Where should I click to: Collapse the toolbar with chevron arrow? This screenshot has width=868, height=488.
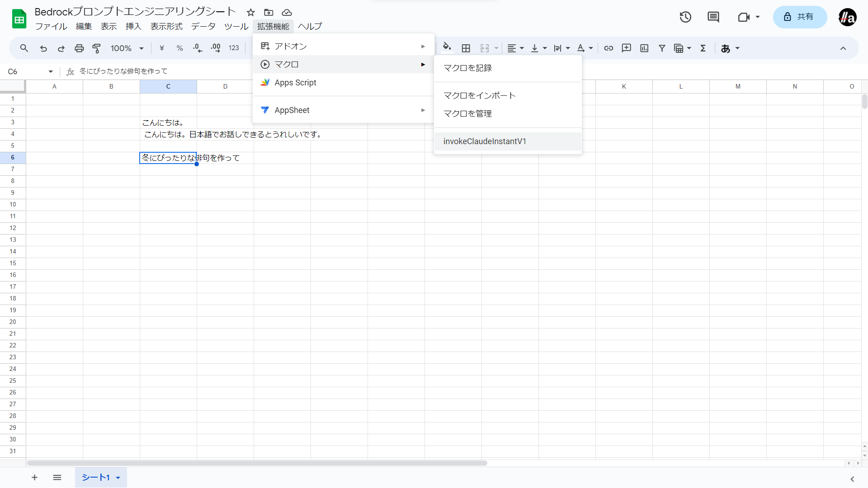(843, 48)
